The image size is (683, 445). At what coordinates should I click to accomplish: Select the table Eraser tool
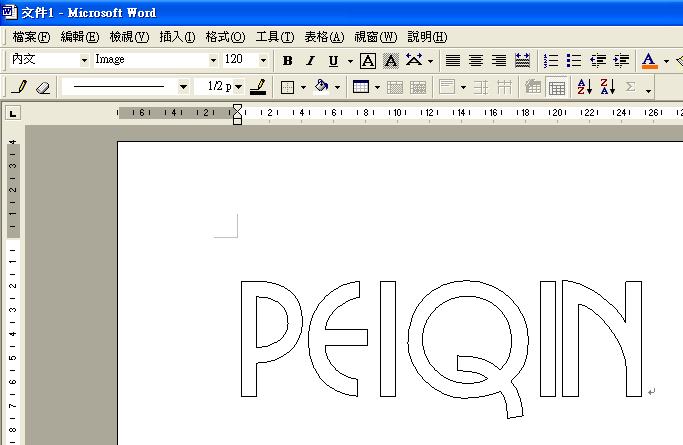tap(43, 88)
